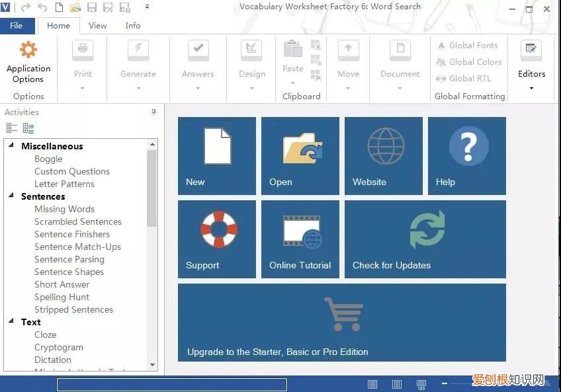Screen dimensions: 561x392
Task: Click the Print ribbon icon
Action: coord(83,50)
